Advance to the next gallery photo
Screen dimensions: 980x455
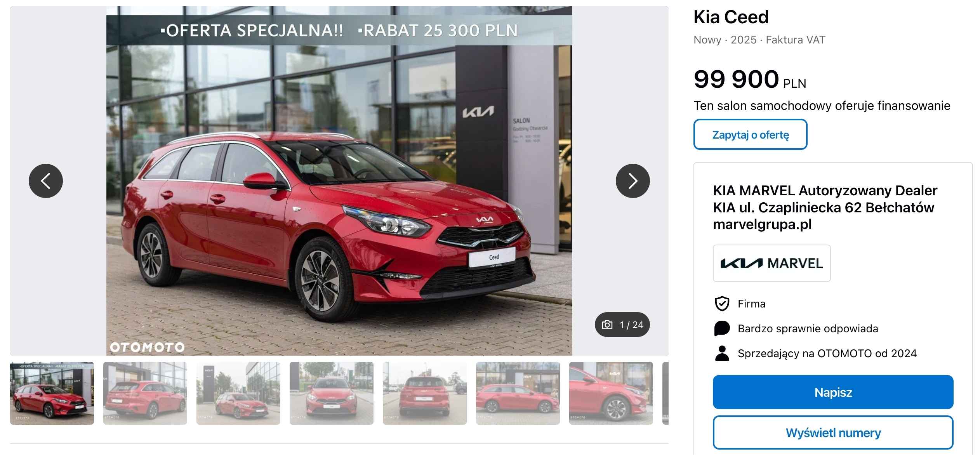point(632,181)
